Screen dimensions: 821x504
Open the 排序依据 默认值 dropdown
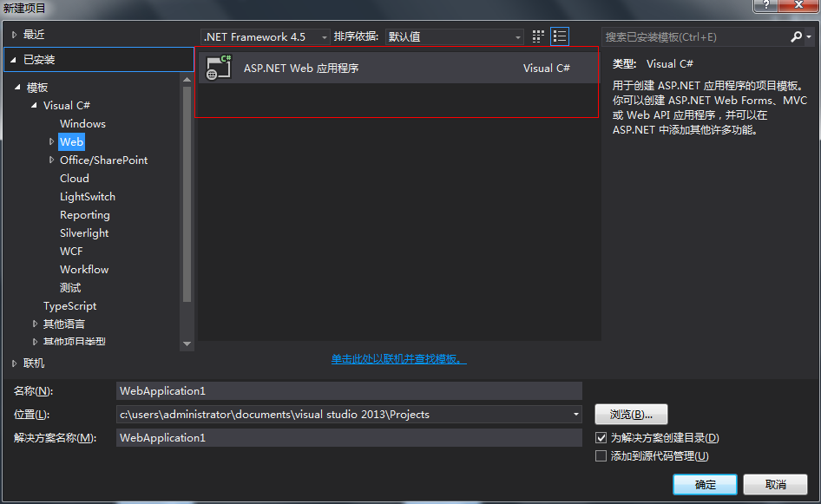point(455,36)
